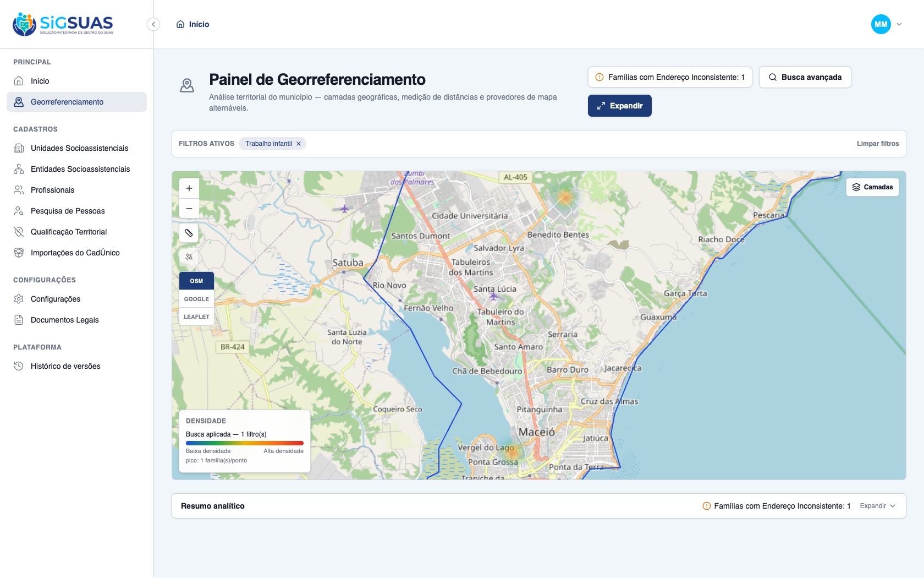
Task: Click the DENSIDADE legend heading
Action: [x=206, y=421]
